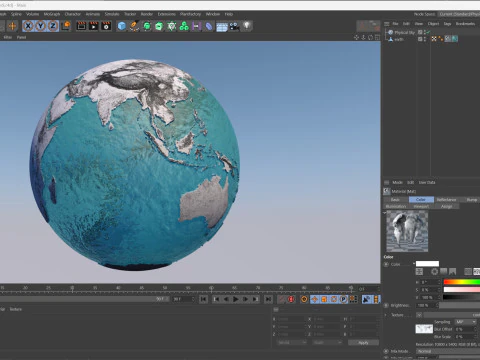Open the Character menu

pos(72,14)
